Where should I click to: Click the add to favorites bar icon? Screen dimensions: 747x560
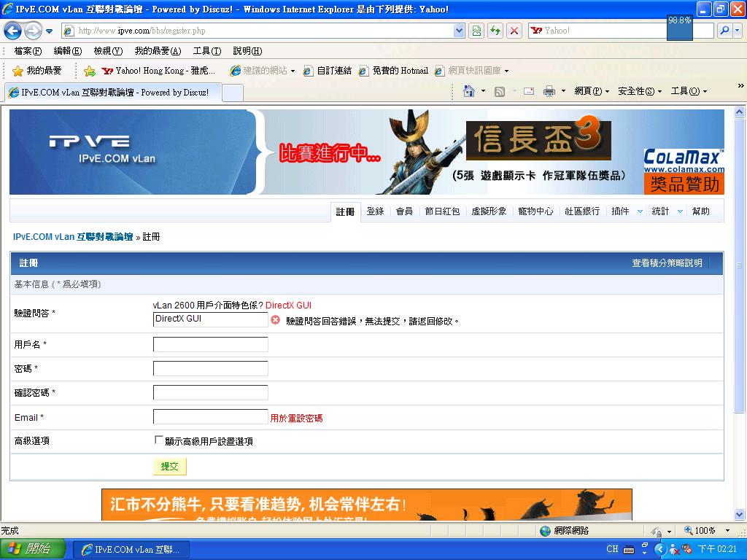(x=89, y=71)
